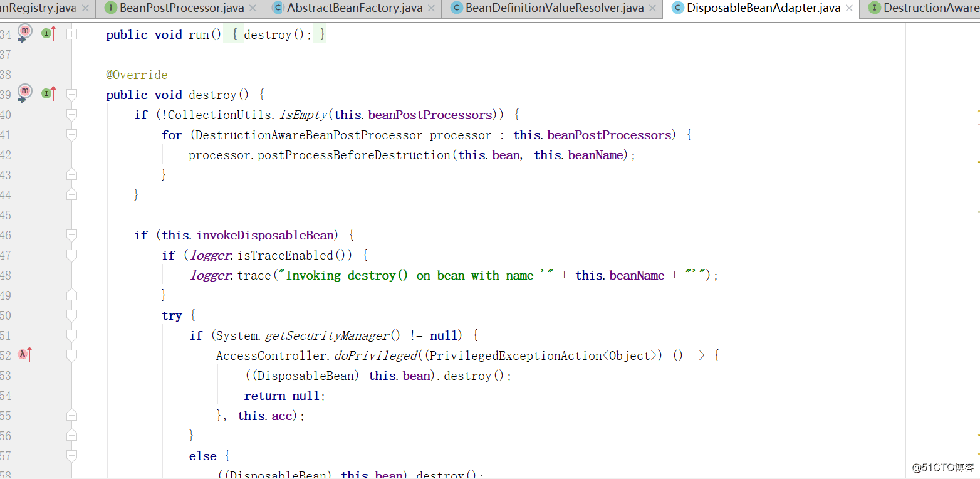Click the lambda gutter icon on the AccessController line
Screen dimensions: 980x479
pos(25,355)
